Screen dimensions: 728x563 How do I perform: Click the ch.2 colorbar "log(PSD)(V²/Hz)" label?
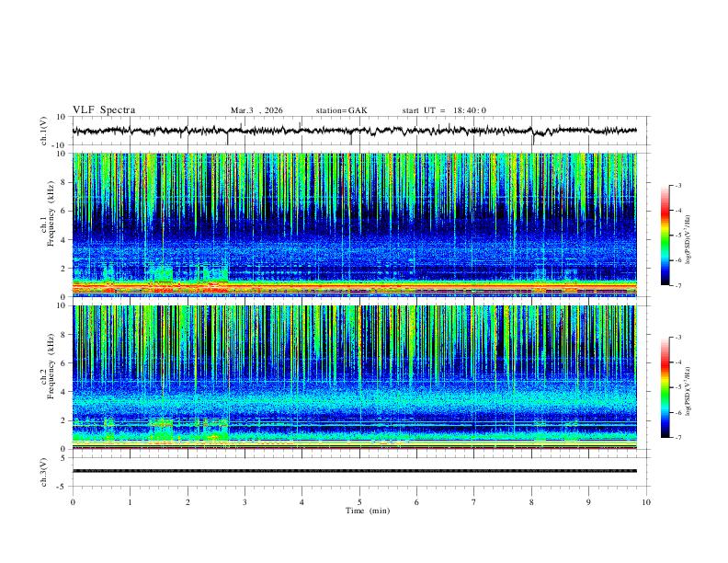(x=688, y=391)
